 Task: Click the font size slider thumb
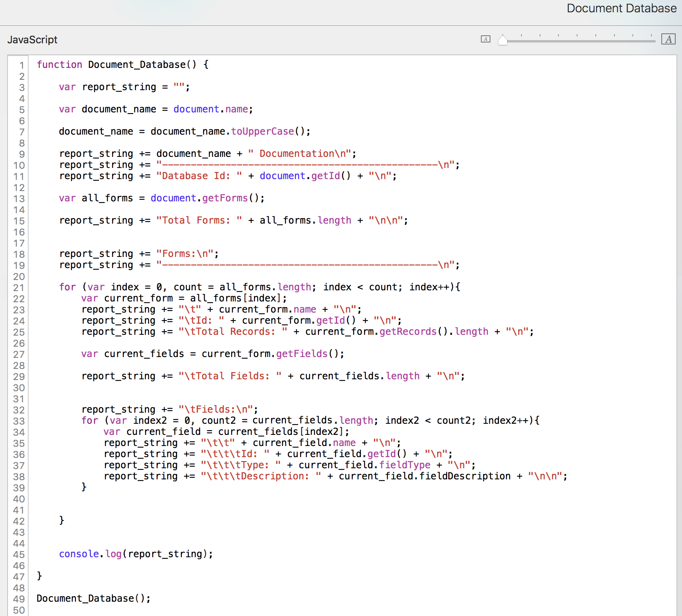click(x=503, y=40)
